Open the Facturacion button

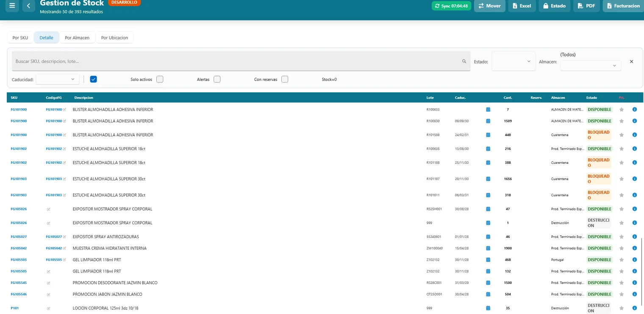tap(623, 6)
